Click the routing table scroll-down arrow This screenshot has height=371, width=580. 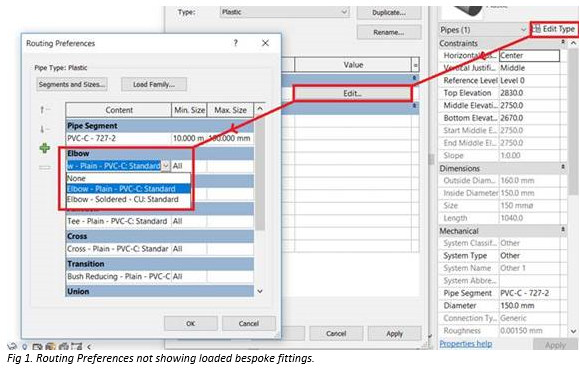(260, 291)
